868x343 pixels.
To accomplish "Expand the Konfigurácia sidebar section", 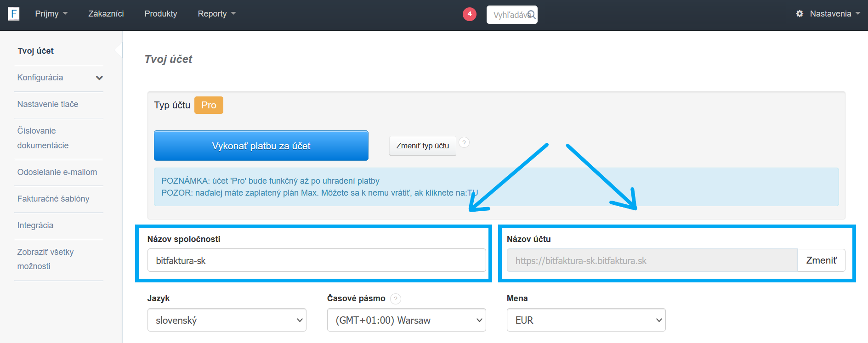I will [60, 78].
